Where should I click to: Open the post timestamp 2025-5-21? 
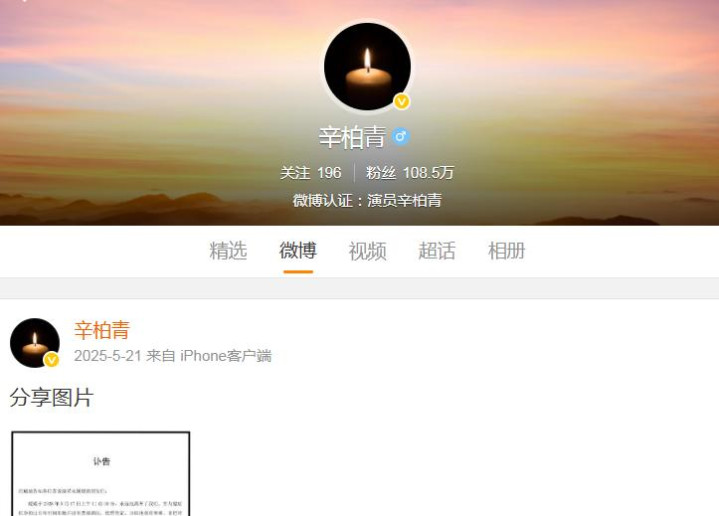pyautogui.click(x=107, y=356)
